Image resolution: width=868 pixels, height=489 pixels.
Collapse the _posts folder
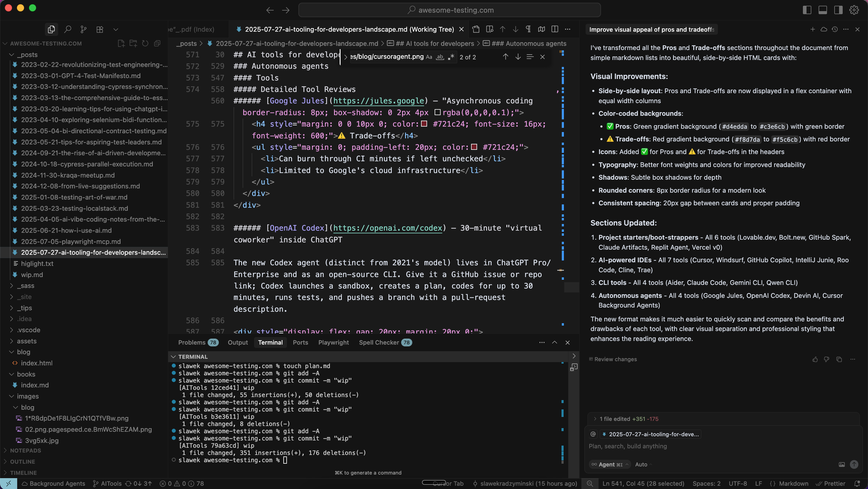(11, 55)
